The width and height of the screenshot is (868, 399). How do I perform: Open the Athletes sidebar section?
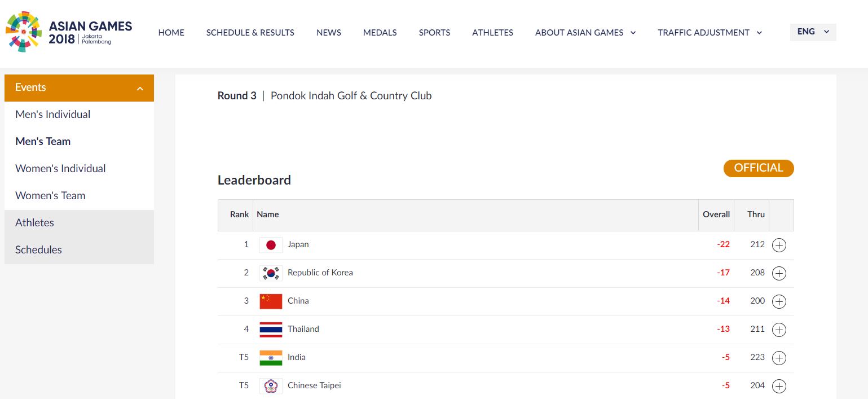pos(34,223)
